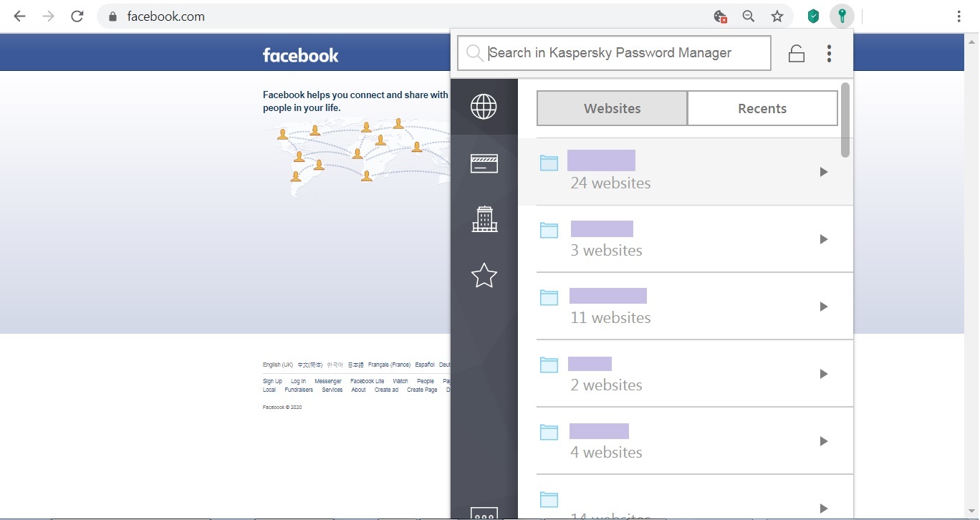Click the '2 websites' count text
Viewport: 980px width, 520px height.
pos(606,385)
